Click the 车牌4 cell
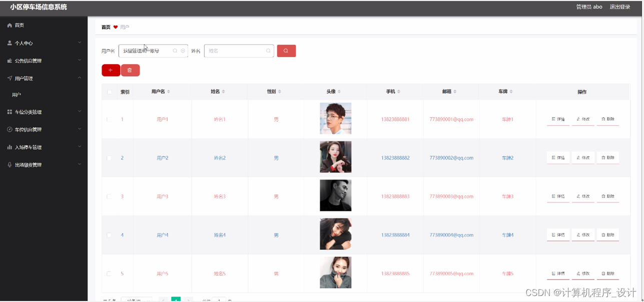The width and height of the screenshot is (644, 302). pos(508,235)
